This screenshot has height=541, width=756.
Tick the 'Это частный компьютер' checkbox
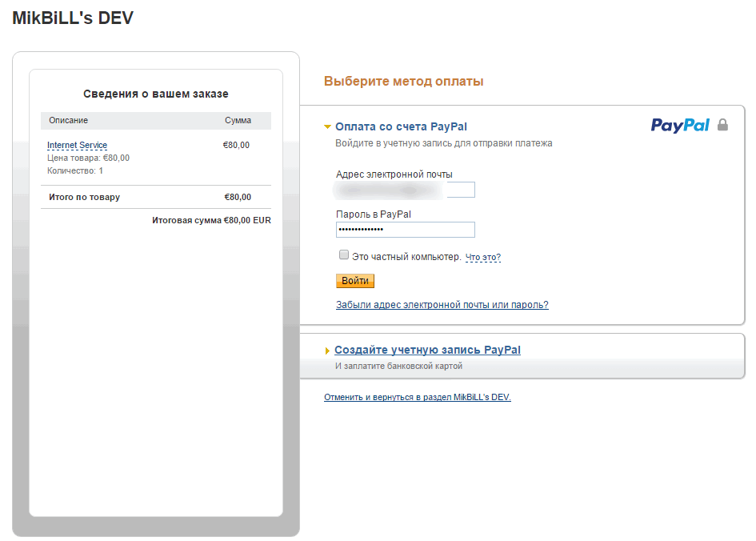click(344, 255)
